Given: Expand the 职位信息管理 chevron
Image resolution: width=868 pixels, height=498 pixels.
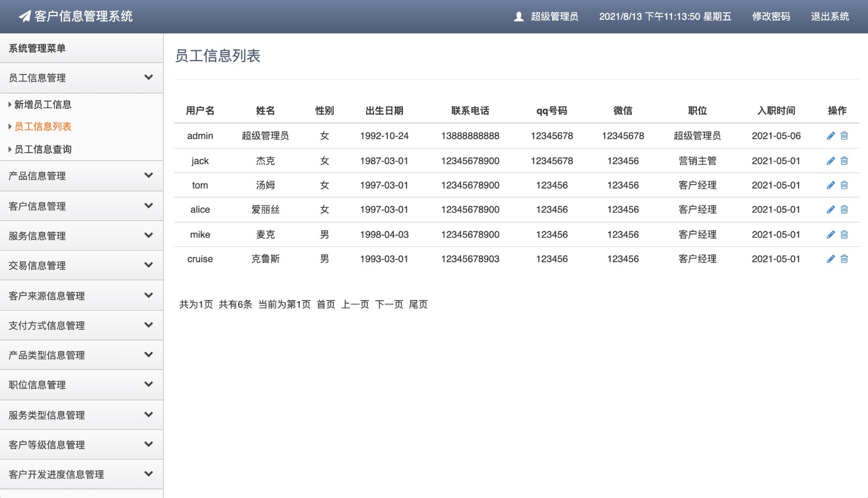Looking at the screenshot, I should point(149,384).
